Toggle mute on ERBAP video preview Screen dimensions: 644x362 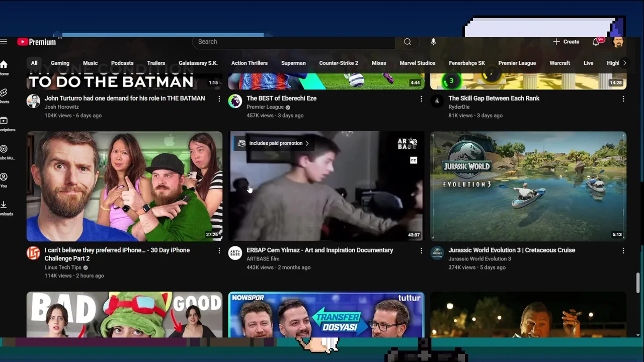click(x=413, y=143)
